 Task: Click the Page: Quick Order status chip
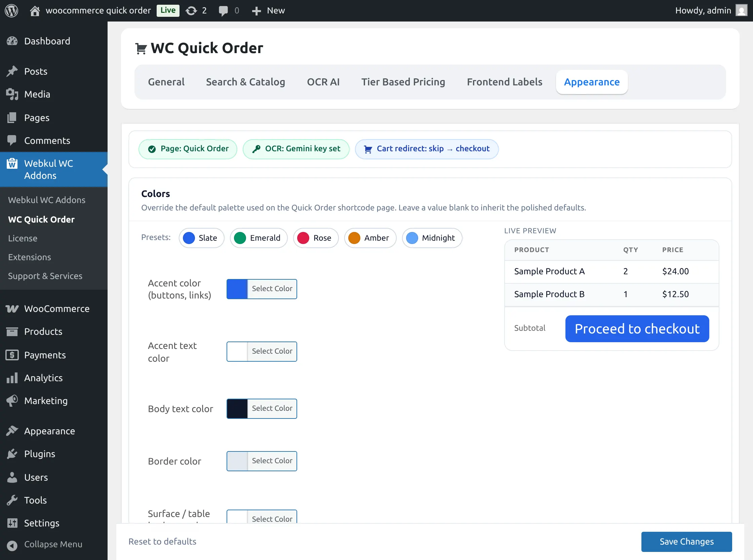[188, 149]
